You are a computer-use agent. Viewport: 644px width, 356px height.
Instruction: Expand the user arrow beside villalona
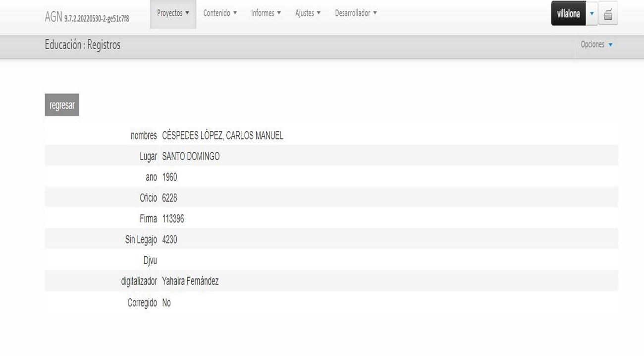[592, 14]
